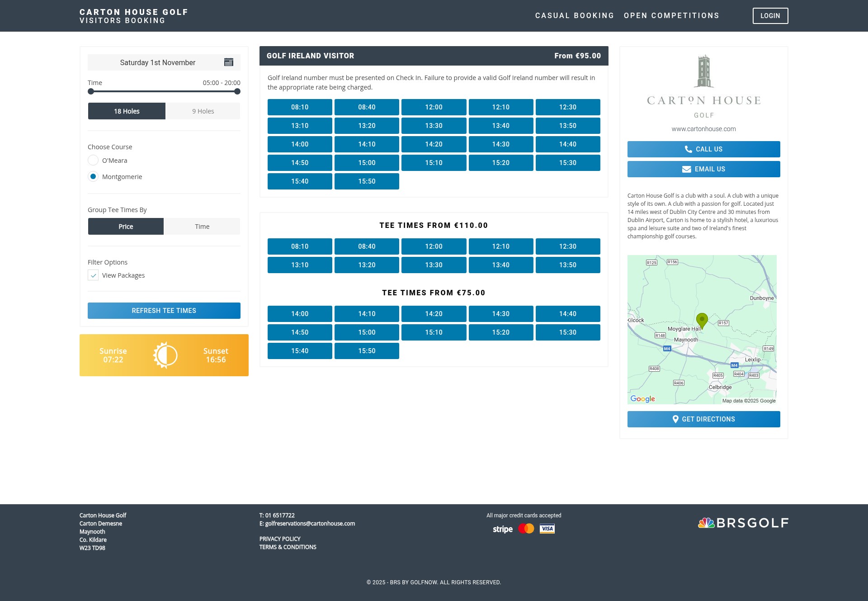Select 14:20 in Golf Ireland Visitor section
The image size is (868, 601).
(434, 144)
